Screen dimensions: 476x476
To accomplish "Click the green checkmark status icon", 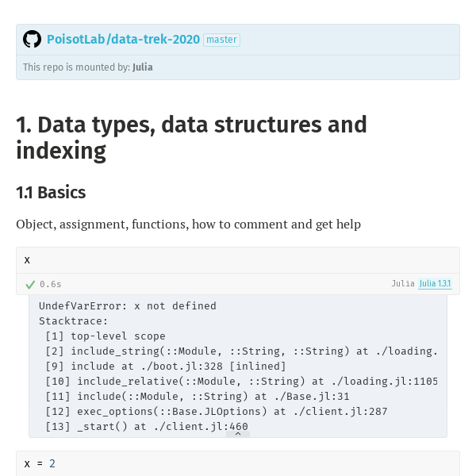I will click(30, 285).
